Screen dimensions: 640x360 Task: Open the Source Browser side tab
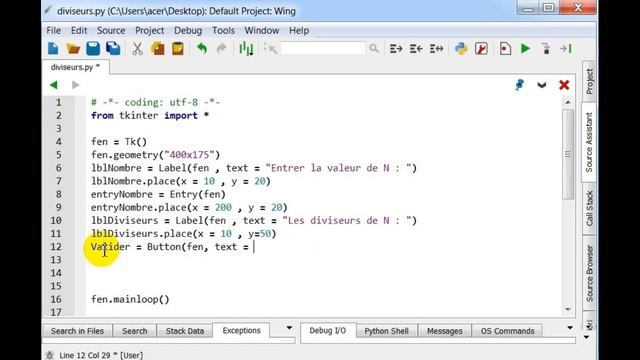[589, 273]
